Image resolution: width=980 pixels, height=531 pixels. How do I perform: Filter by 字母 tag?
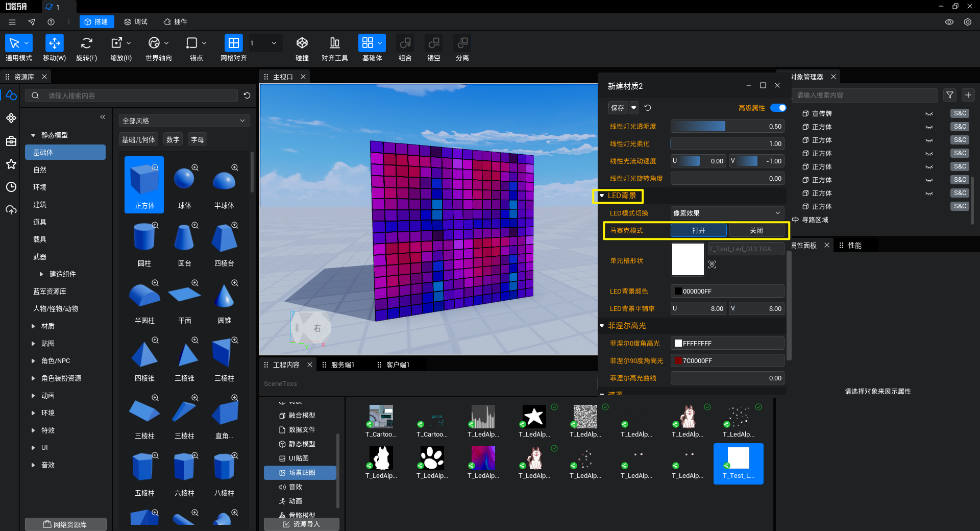pyautogui.click(x=198, y=139)
